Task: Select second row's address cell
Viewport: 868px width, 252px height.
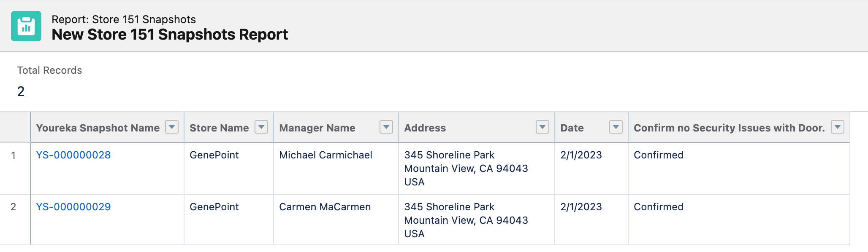Action: [x=477, y=220]
